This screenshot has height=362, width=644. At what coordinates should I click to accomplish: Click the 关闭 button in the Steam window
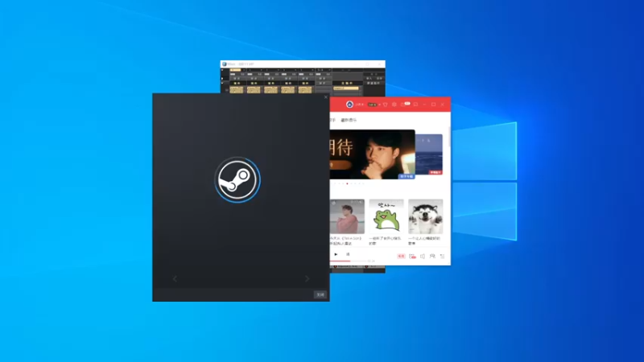click(x=320, y=294)
